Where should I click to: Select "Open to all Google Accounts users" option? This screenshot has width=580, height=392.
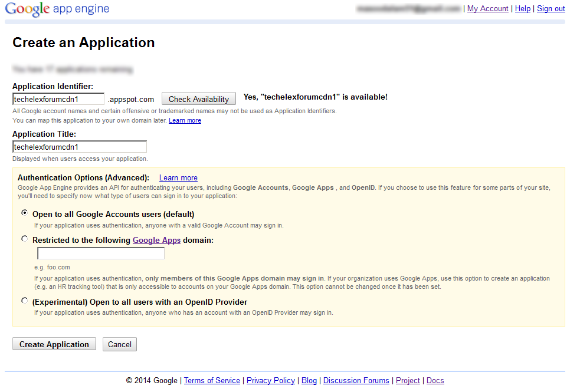(x=24, y=213)
